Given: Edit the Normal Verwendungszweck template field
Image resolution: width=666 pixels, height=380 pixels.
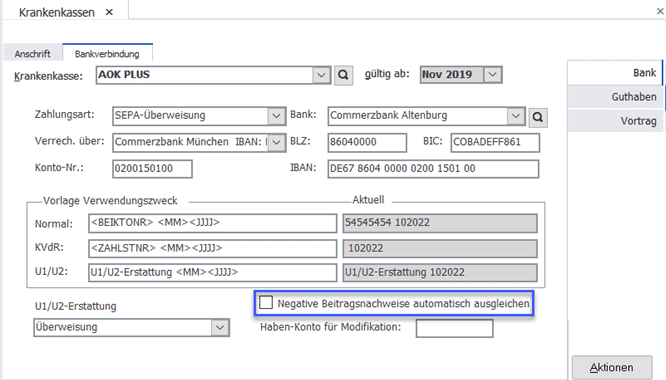Looking at the screenshot, I should [212, 223].
